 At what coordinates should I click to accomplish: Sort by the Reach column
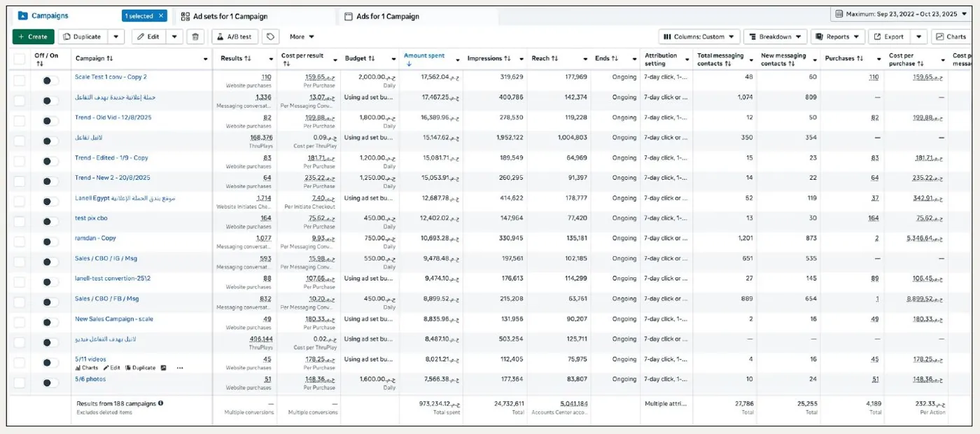[x=555, y=59]
